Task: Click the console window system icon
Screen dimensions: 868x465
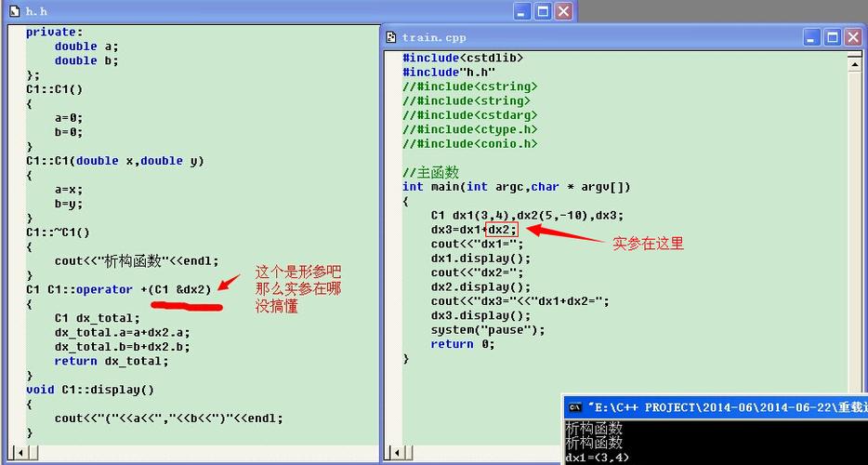Action: click(575, 407)
